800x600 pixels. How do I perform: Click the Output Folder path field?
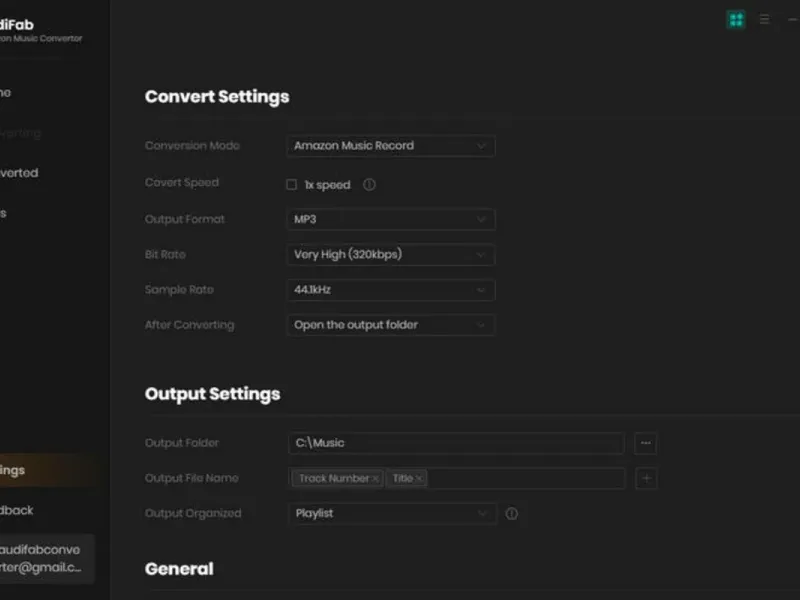[x=456, y=443]
